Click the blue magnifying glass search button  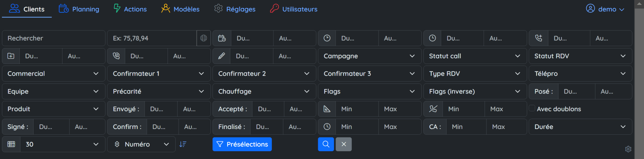pos(326,144)
